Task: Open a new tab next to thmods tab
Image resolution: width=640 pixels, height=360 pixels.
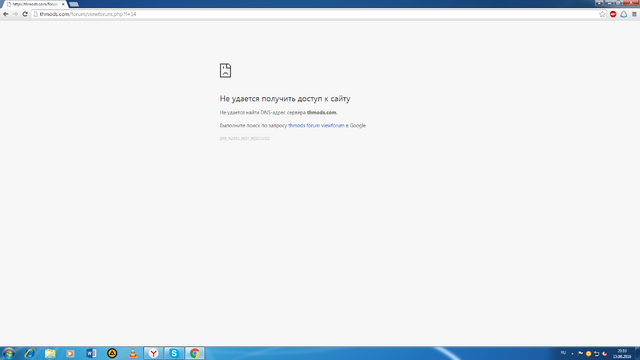Action: pyautogui.click(x=74, y=4)
